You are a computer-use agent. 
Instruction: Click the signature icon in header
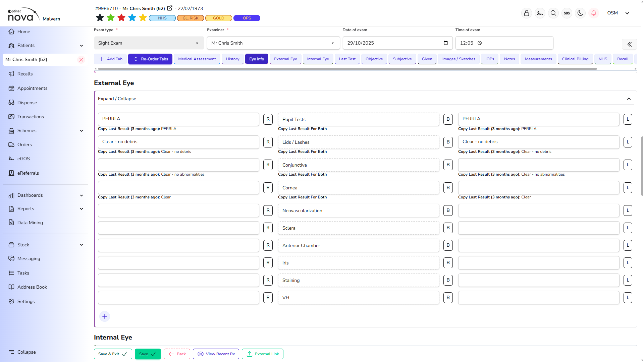540,13
